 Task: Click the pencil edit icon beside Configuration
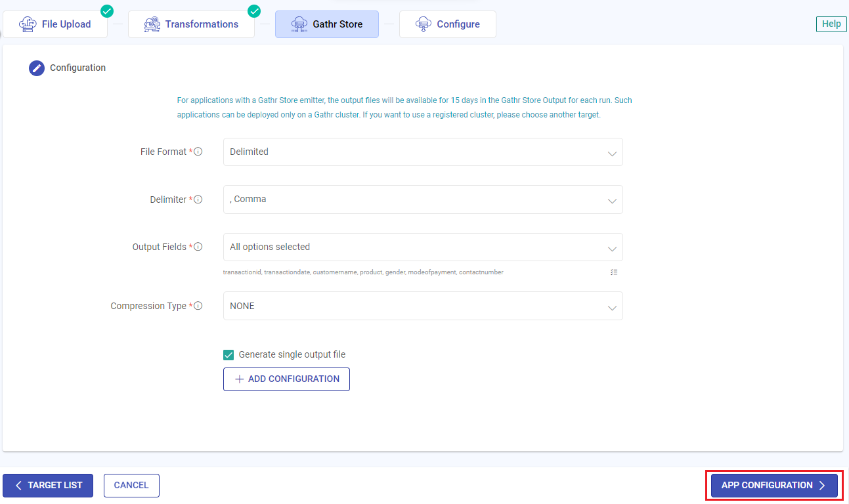pos(37,68)
